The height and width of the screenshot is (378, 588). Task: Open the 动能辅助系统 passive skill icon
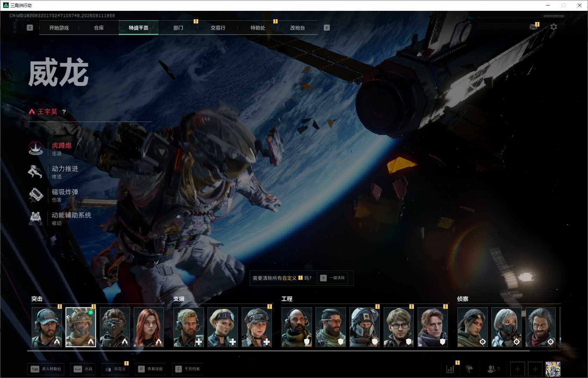[x=36, y=218]
